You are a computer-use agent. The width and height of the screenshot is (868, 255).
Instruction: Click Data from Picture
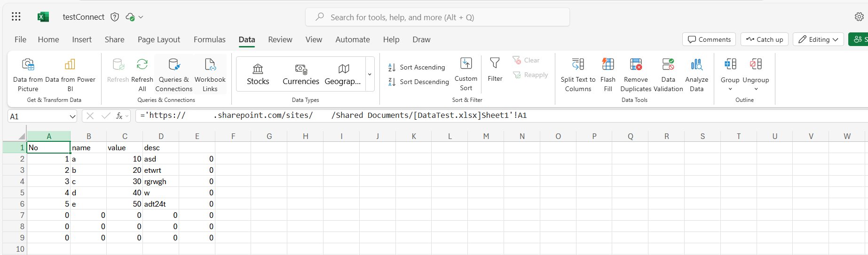(x=28, y=76)
